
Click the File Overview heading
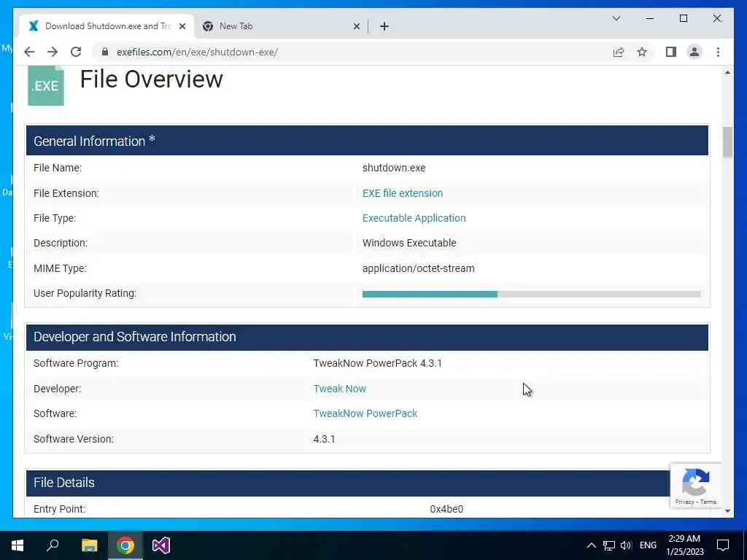click(x=152, y=79)
